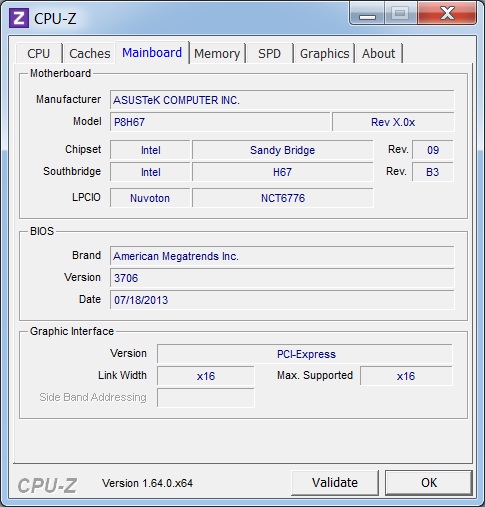Click the P8H67 model field
Screen dimensions: 485x507
click(x=220, y=122)
